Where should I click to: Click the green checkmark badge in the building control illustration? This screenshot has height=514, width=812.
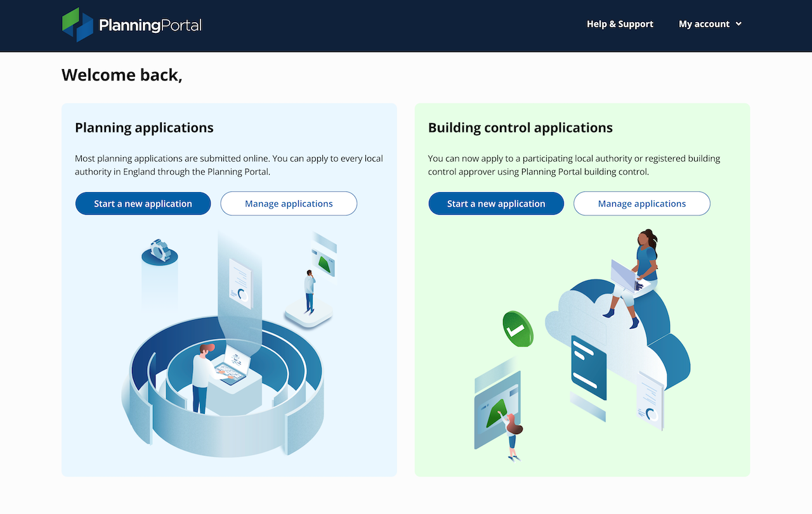click(x=518, y=328)
